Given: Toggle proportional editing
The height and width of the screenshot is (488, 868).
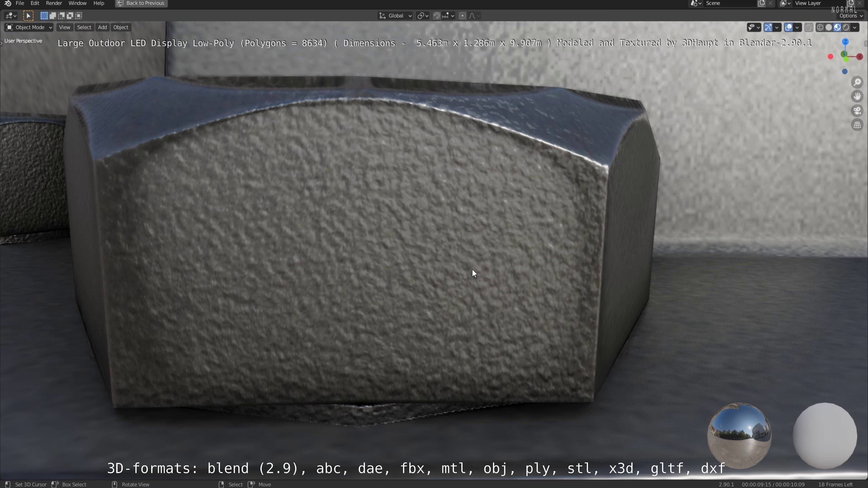Looking at the screenshot, I should coord(463,16).
